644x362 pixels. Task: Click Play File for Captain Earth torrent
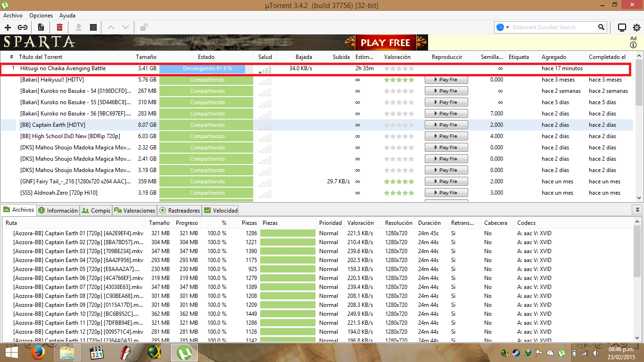446,125
